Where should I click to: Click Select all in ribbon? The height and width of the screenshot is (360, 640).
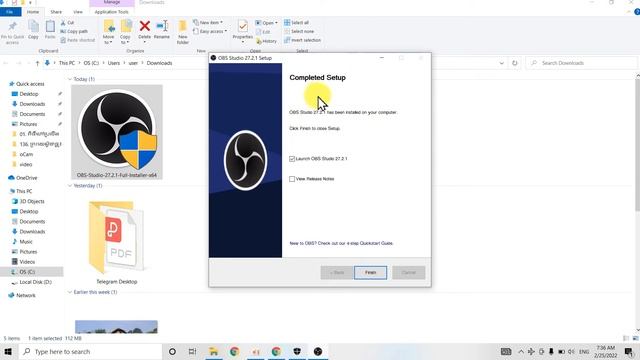[x=297, y=22]
